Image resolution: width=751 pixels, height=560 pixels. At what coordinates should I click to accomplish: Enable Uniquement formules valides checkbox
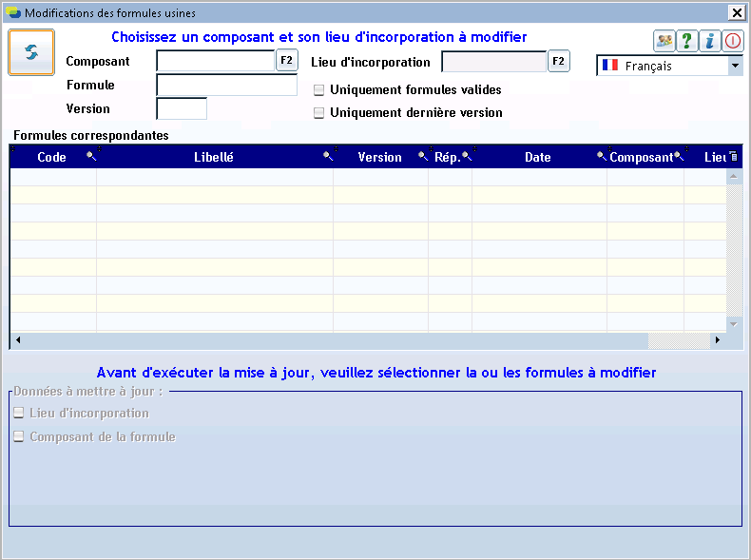coord(319,90)
